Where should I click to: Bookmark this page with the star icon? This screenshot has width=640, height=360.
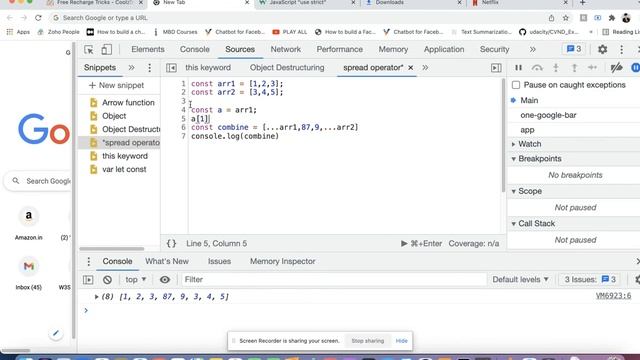click(x=565, y=18)
